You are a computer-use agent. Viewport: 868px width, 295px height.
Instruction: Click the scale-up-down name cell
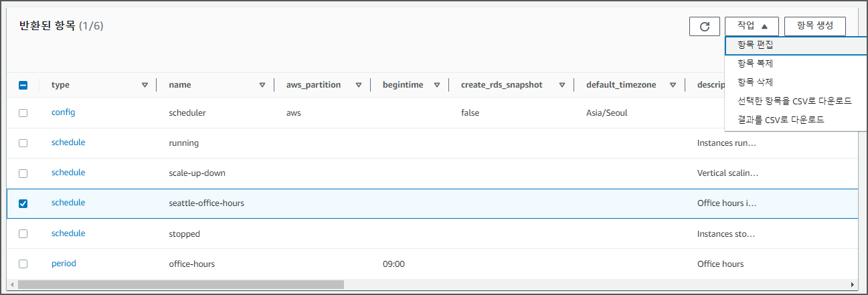click(x=197, y=173)
